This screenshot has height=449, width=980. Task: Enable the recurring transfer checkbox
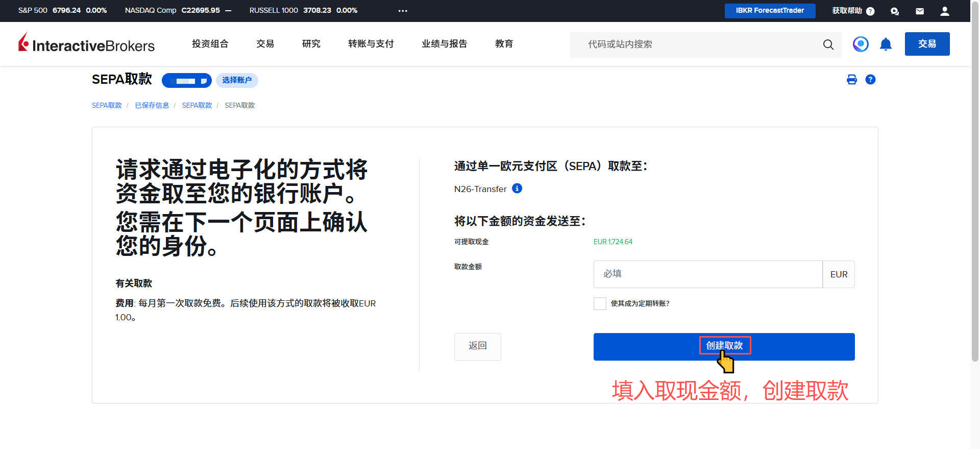[x=600, y=303]
